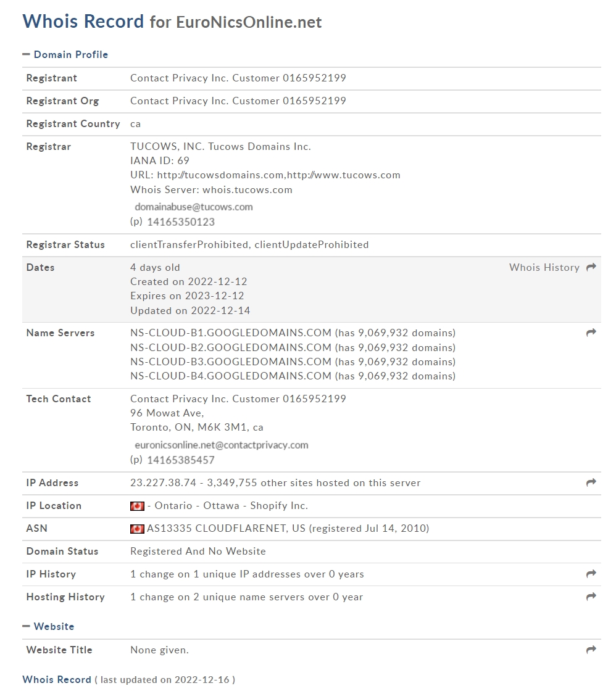Click the Hosting History change summary text
This screenshot has width=616, height=691.
pos(246,597)
